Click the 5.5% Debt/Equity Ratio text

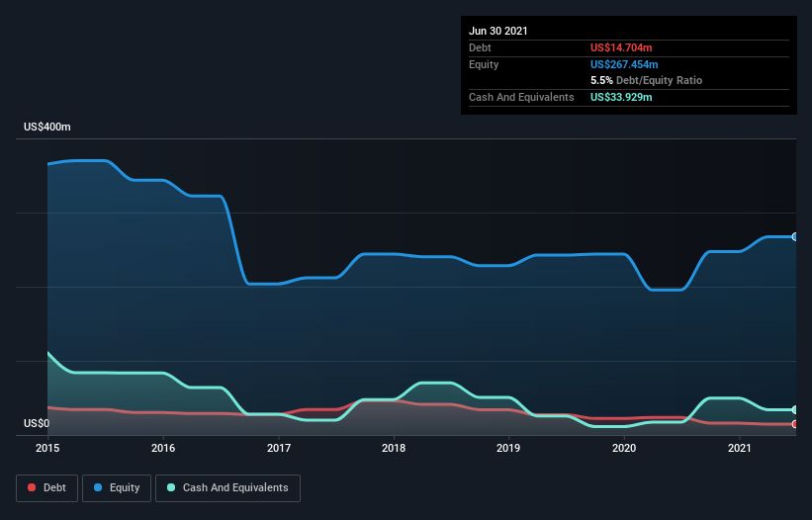[x=646, y=81]
